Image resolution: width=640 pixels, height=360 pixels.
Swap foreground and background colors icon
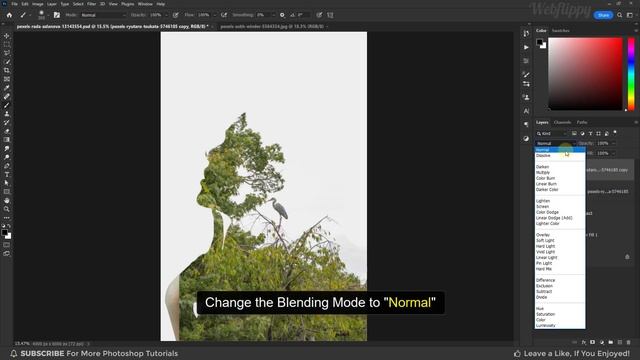pos(9,226)
